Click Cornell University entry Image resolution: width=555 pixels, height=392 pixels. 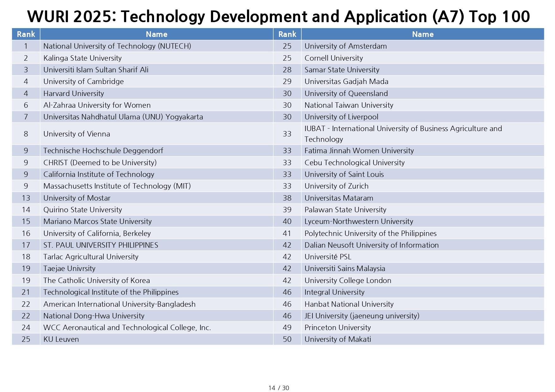click(x=334, y=58)
